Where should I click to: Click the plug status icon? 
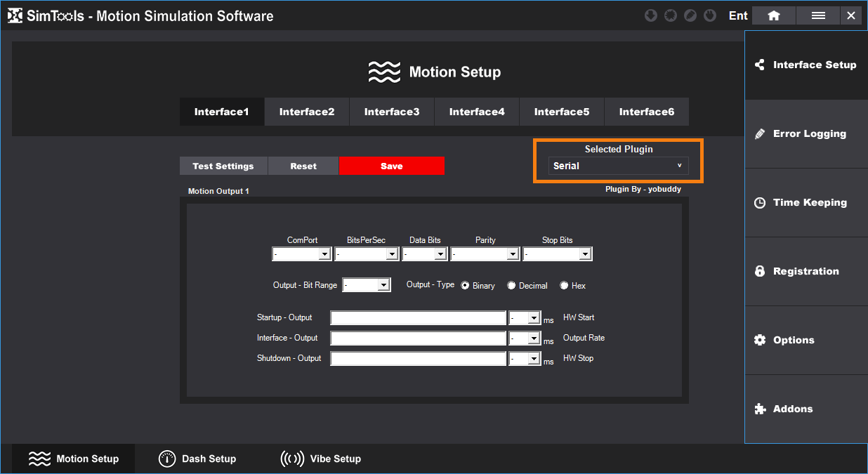tap(710, 15)
